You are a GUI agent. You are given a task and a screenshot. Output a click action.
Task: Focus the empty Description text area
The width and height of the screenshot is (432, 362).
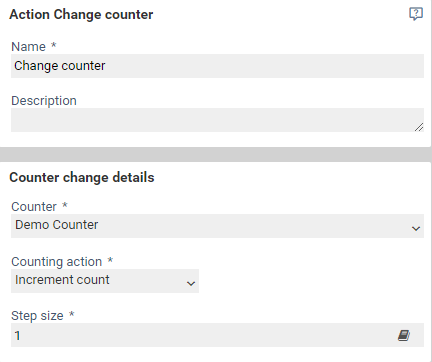(x=217, y=120)
